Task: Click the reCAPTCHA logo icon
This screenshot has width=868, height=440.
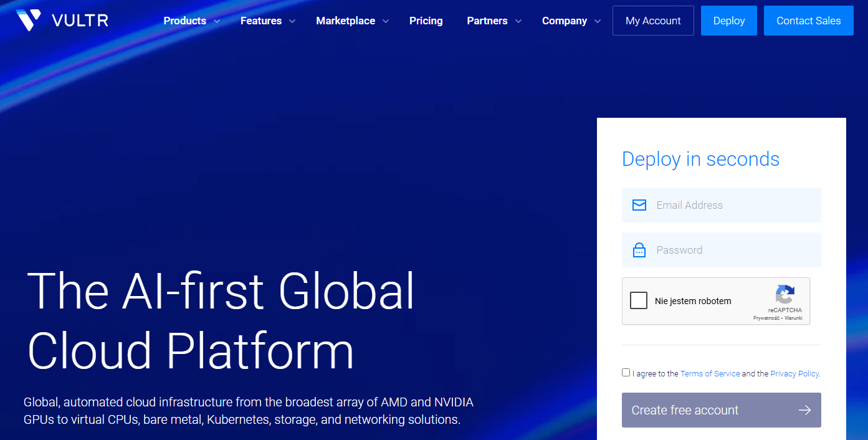Action: tap(785, 294)
